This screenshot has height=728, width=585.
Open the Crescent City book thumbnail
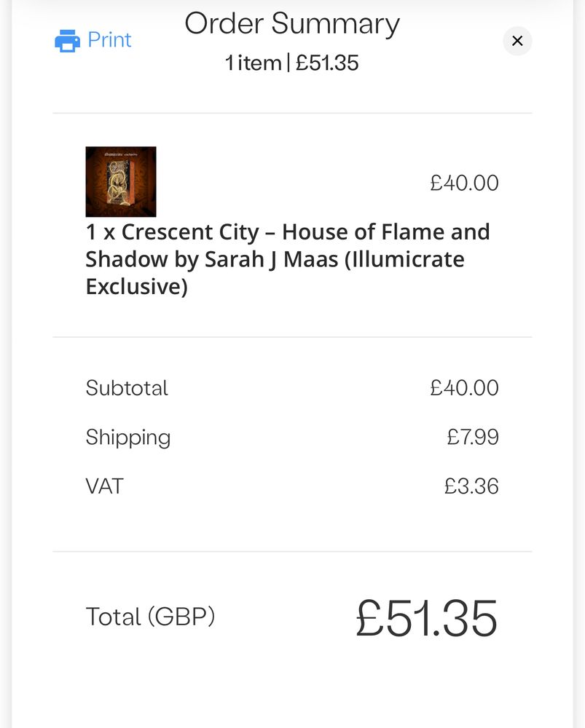point(121,181)
